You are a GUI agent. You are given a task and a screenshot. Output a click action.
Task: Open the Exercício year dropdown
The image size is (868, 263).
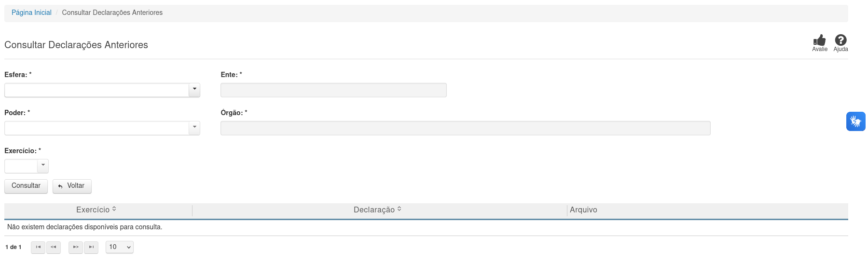tap(43, 166)
